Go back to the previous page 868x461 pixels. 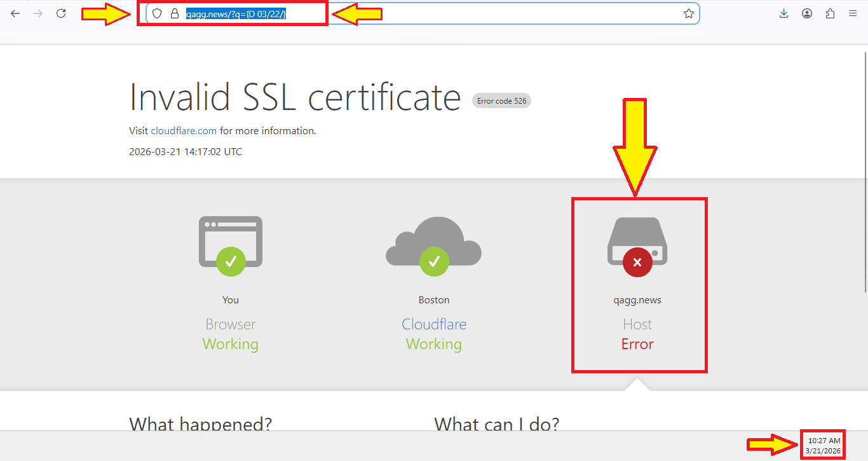coord(15,13)
